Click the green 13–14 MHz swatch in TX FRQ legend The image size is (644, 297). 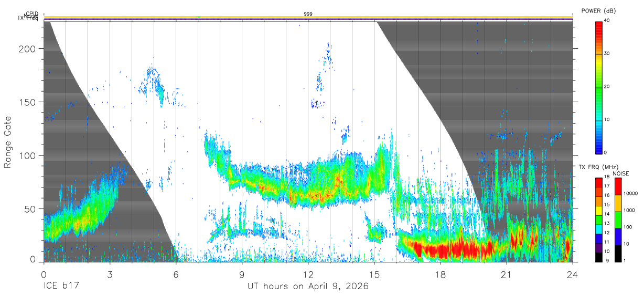598,219
